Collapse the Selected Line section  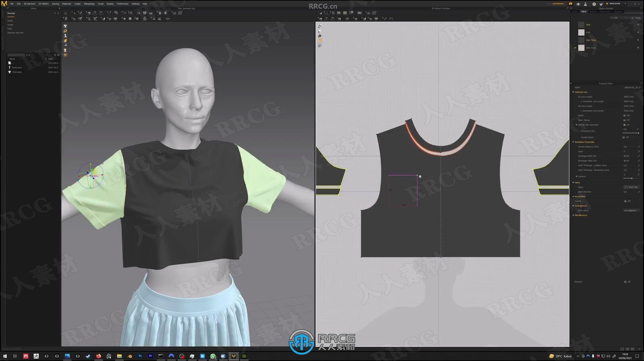pyautogui.click(x=573, y=92)
